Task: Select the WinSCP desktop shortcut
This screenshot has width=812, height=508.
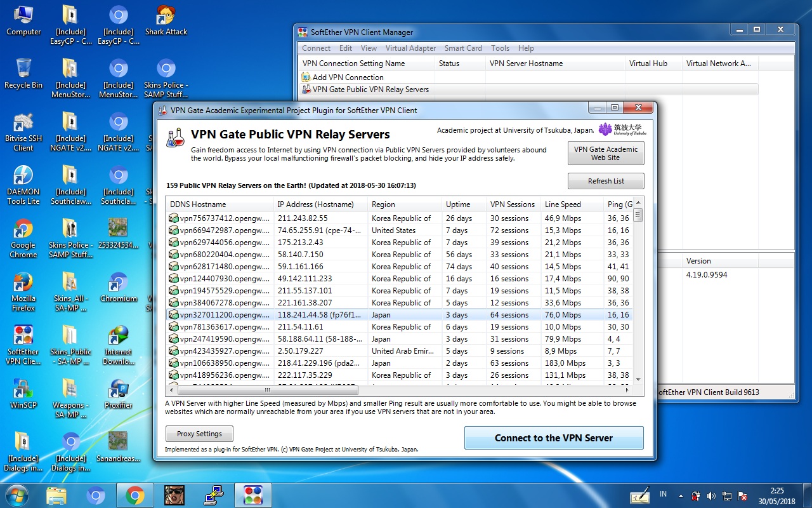Action: 23,394
